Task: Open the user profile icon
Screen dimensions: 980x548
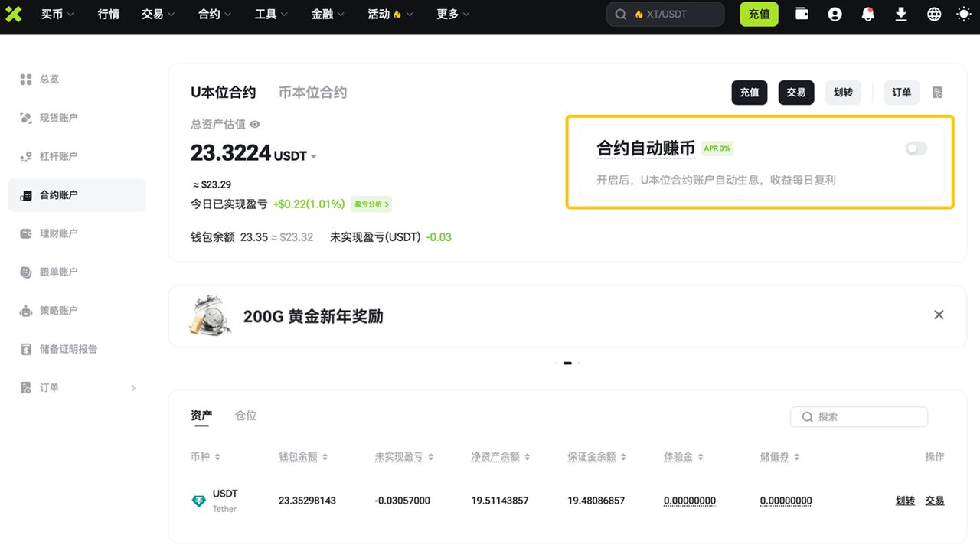Action: pyautogui.click(x=835, y=14)
